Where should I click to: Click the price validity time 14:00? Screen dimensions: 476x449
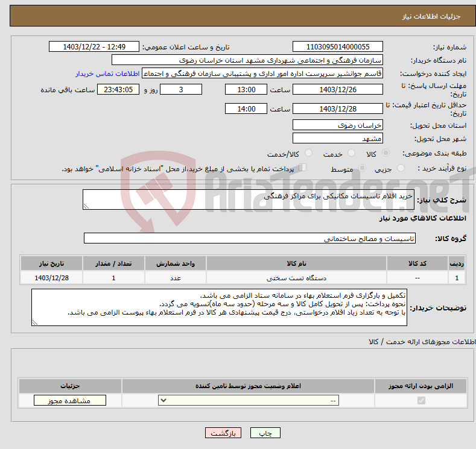pos(246,108)
